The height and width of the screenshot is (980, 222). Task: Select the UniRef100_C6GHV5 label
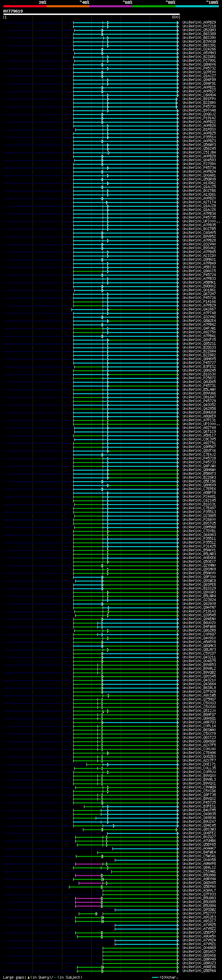point(199,233)
